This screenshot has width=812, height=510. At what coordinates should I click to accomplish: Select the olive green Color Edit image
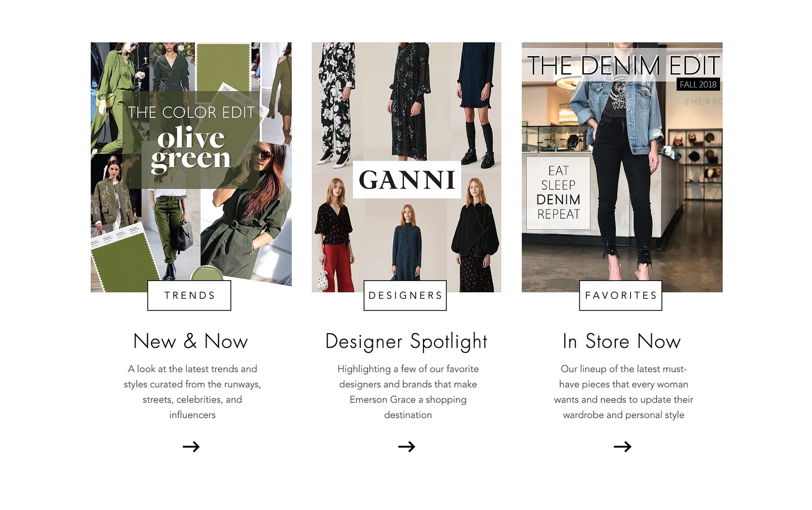[x=191, y=167]
